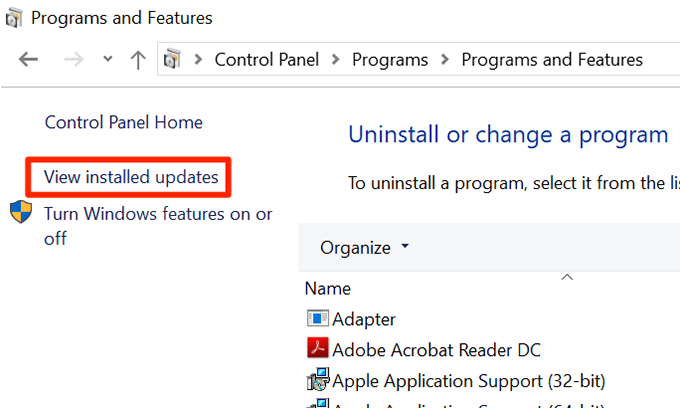Image resolution: width=680 pixels, height=408 pixels.
Task: Expand the chevron after Control Panel breadcrumb
Action: (x=337, y=59)
